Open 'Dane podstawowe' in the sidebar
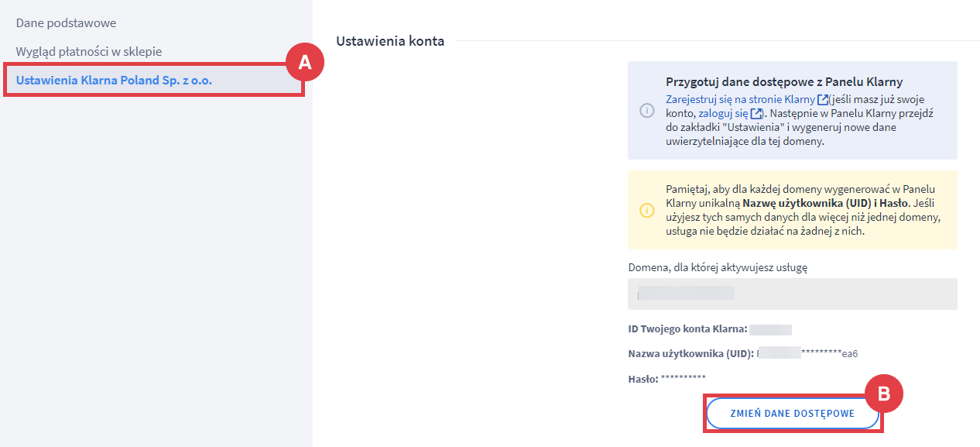The image size is (980, 447). coord(66,23)
